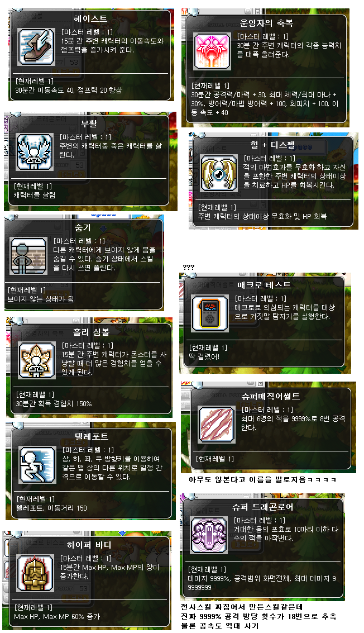Screen dimensions: 364x633
Task: Click the 슈퍼매직어썰트 heading text
Action: click(270, 396)
